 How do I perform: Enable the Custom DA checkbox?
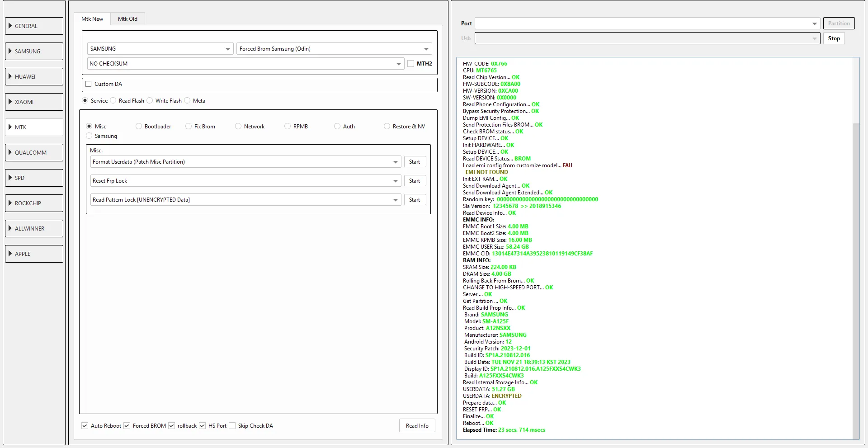89,84
